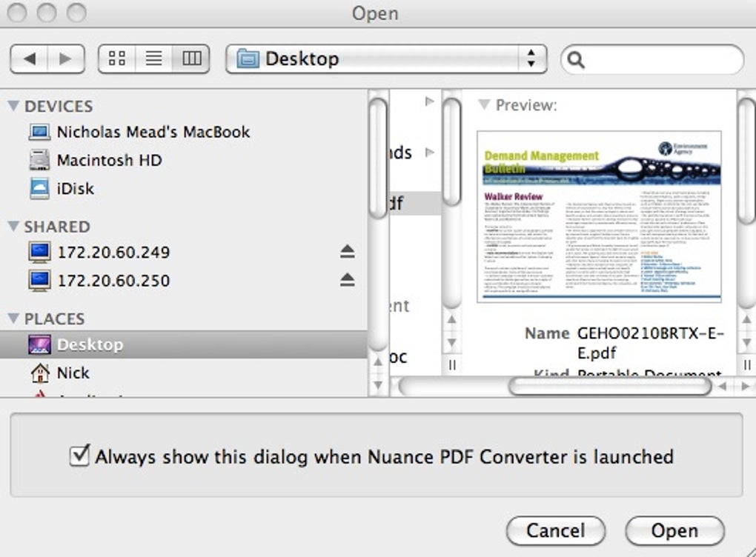The width and height of the screenshot is (756, 557).
Task: Click the horizontal scrollbar thumb
Action: click(610, 387)
